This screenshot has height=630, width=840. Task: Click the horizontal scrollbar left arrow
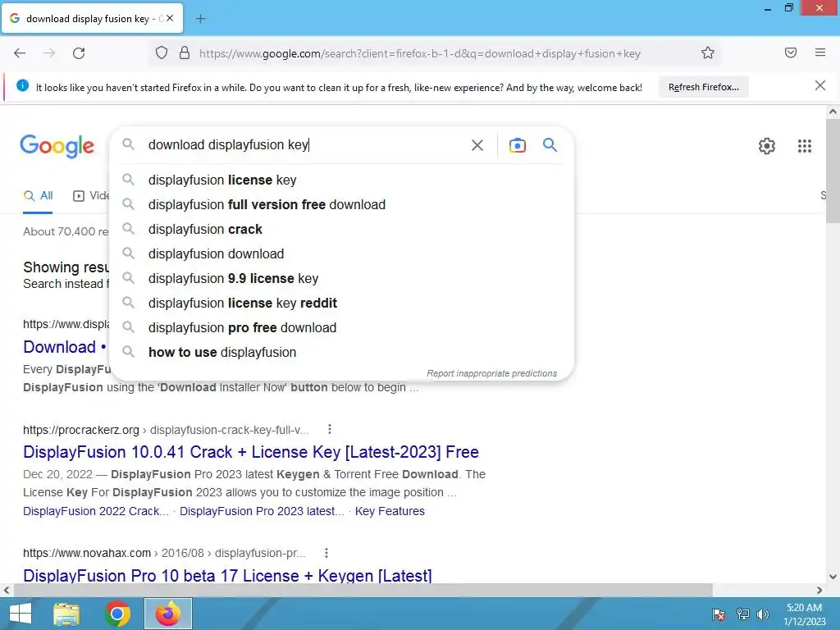click(7, 591)
